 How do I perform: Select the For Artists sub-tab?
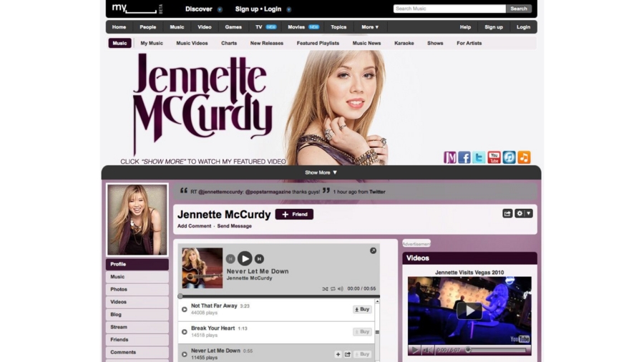[469, 43]
